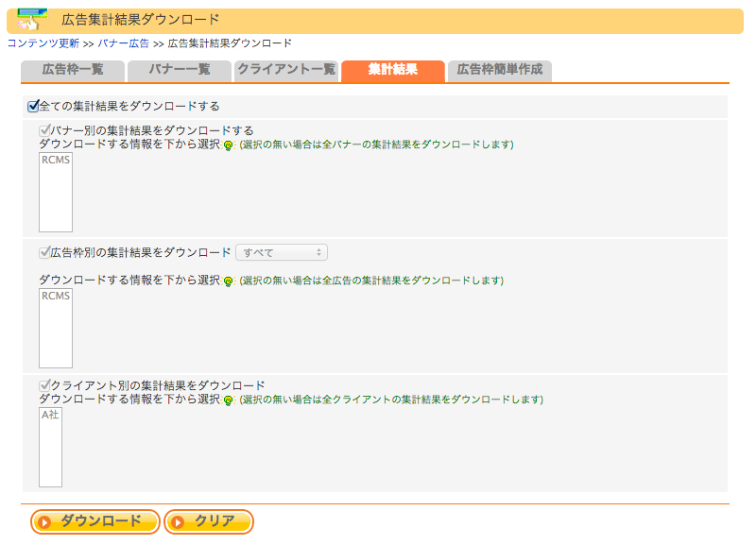Screen dimensions: 756x545
Task: Uncheck 全ての集計結果をダウンロードする checkbox
Action: 33,106
